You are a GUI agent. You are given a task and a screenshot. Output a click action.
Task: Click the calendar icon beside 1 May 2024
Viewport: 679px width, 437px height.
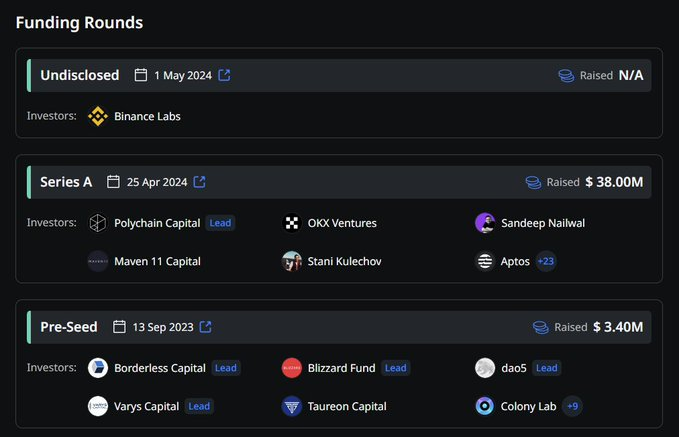click(x=141, y=75)
